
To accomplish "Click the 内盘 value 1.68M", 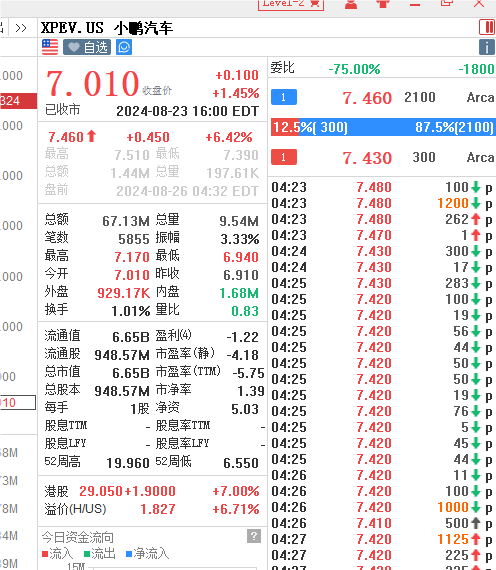I will click(x=239, y=293).
